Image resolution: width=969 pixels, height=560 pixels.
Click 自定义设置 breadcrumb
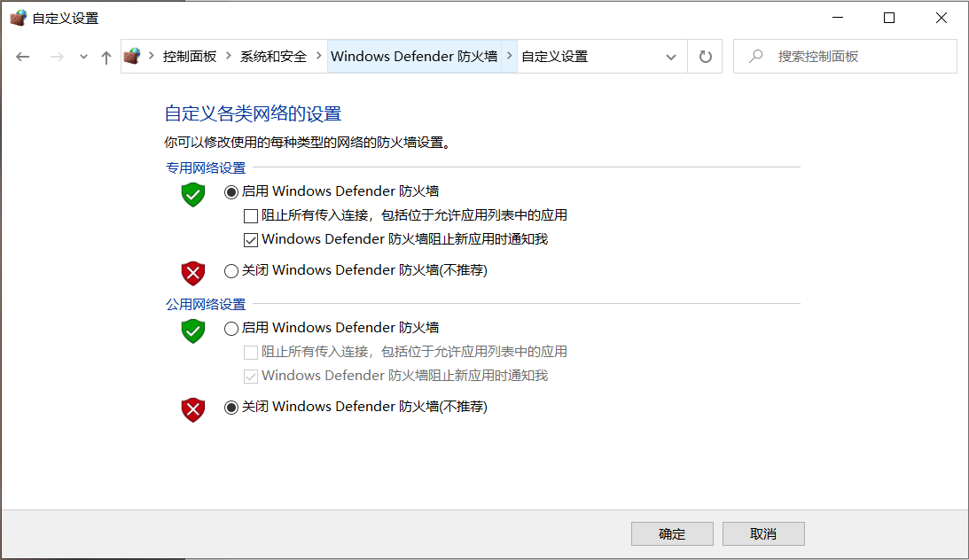(x=555, y=57)
